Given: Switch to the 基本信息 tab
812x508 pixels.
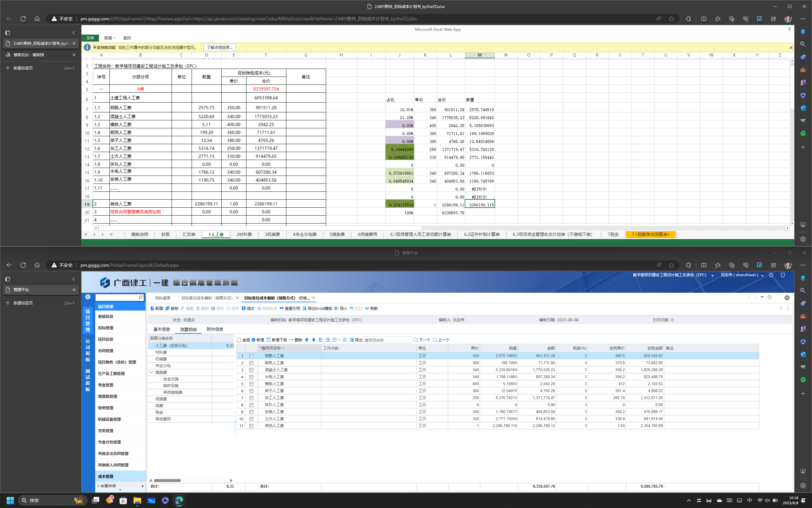Looking at the screenshot, I should [162, 329].
